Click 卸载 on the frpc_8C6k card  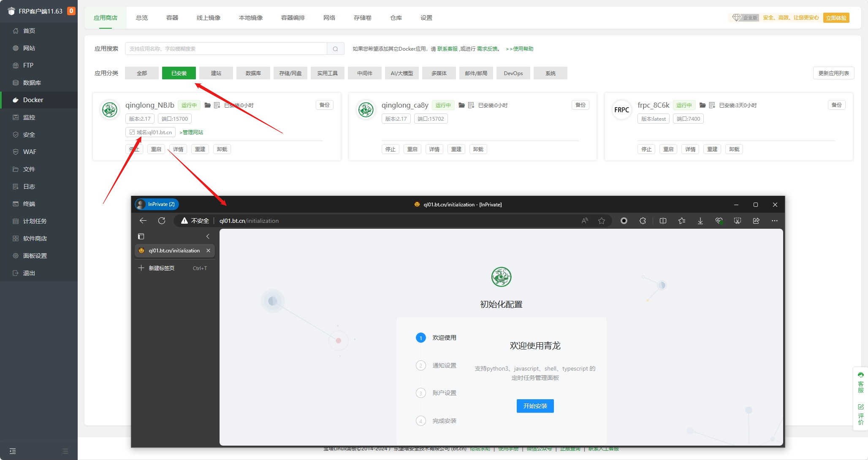pyautogui.click(x=734, y=149)
